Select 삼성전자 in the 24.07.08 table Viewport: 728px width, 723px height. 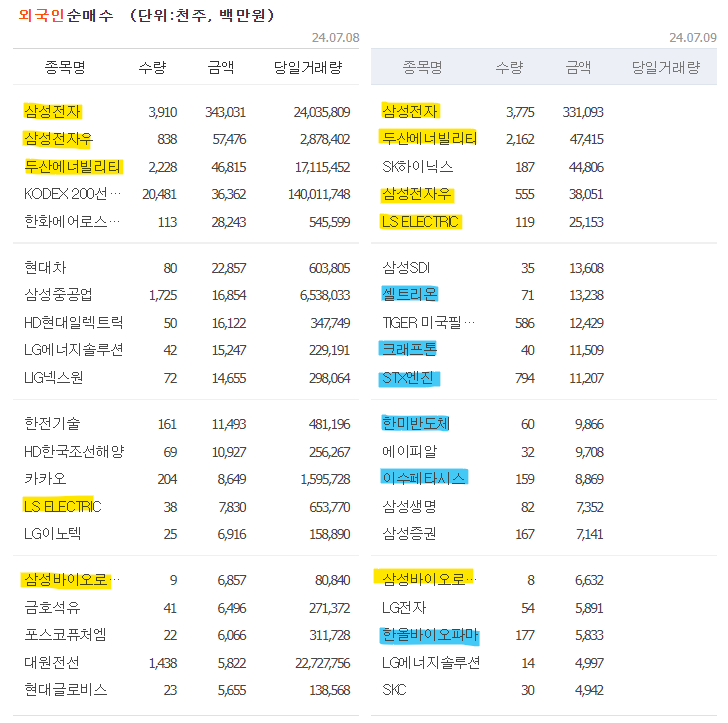(x=52, y=111)
